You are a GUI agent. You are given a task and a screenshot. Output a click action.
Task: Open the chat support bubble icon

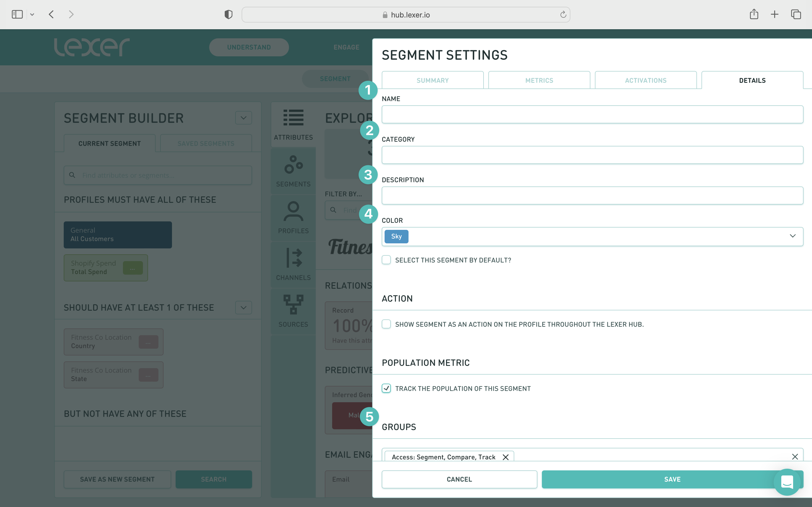pos(787,482)
